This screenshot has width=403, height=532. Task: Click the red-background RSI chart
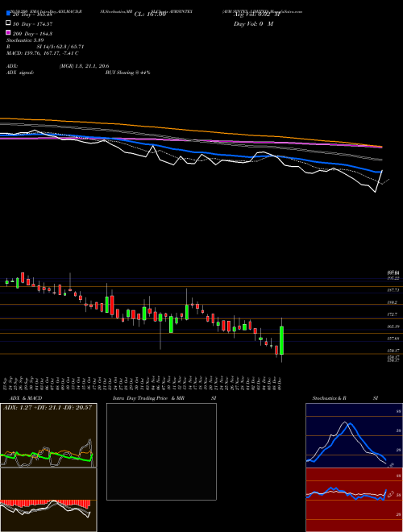click(x=354, y=500)
